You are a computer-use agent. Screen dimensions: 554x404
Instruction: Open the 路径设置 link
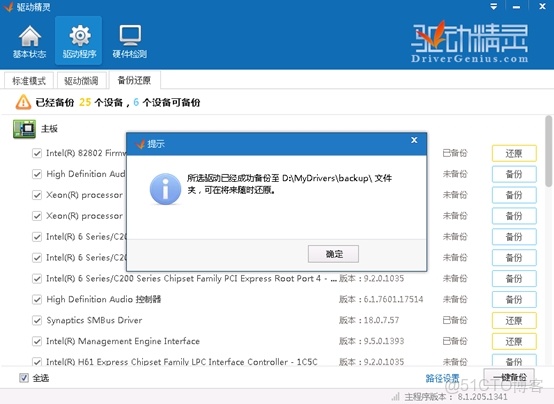[x=442, y=378]
